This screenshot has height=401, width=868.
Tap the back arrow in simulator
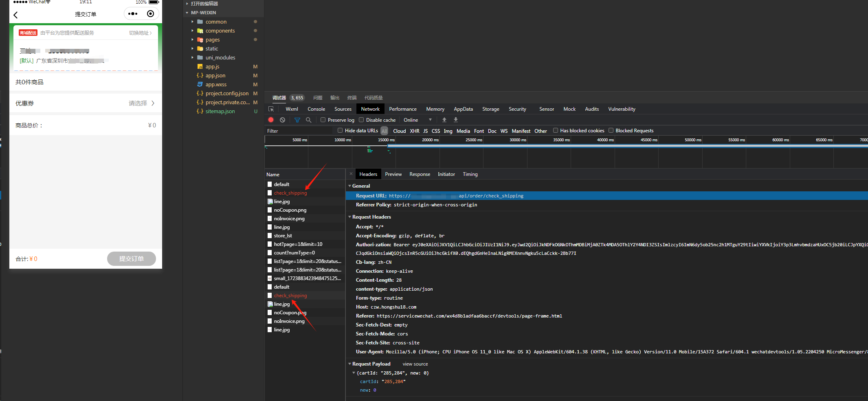16,15
